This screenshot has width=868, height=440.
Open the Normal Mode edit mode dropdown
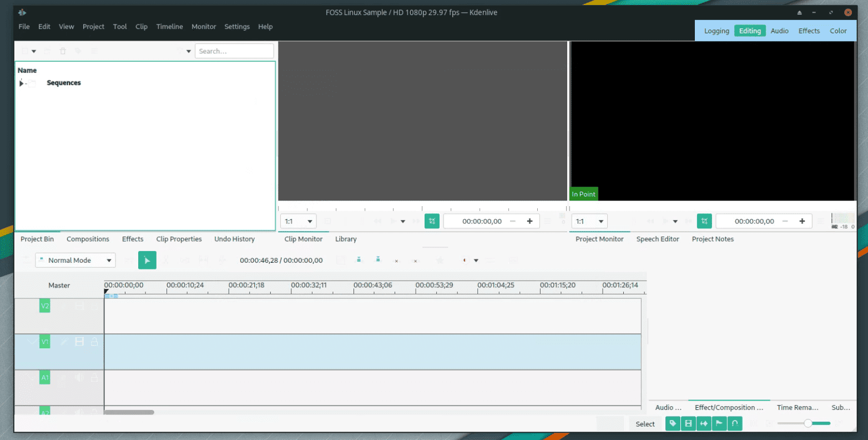(75, 260)
